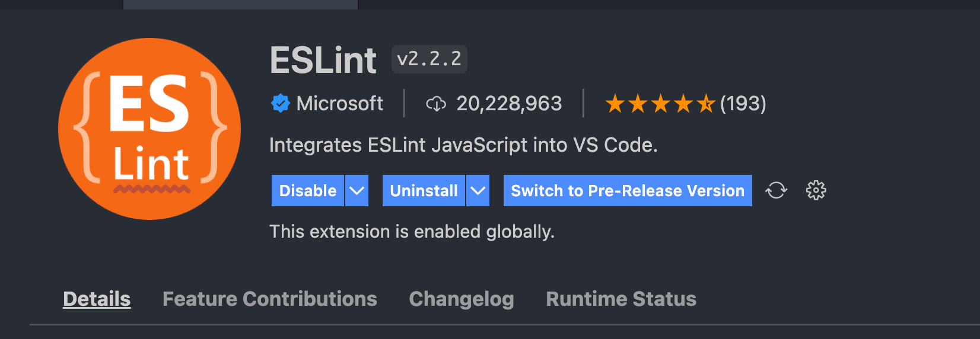The width and height of the screenshot is (980, 339).
Task: Open the Details tab
Action: pos(97,299)
